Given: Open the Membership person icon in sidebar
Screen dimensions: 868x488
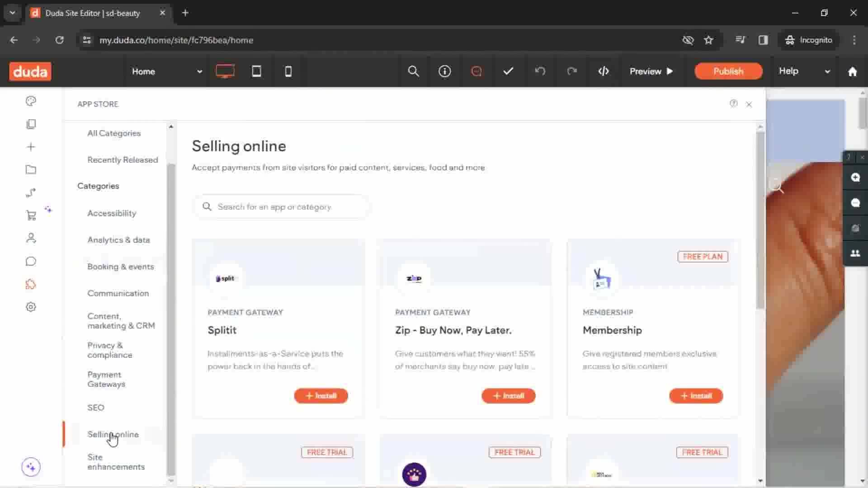Looking at the screenshot, I should coord(31,238).
